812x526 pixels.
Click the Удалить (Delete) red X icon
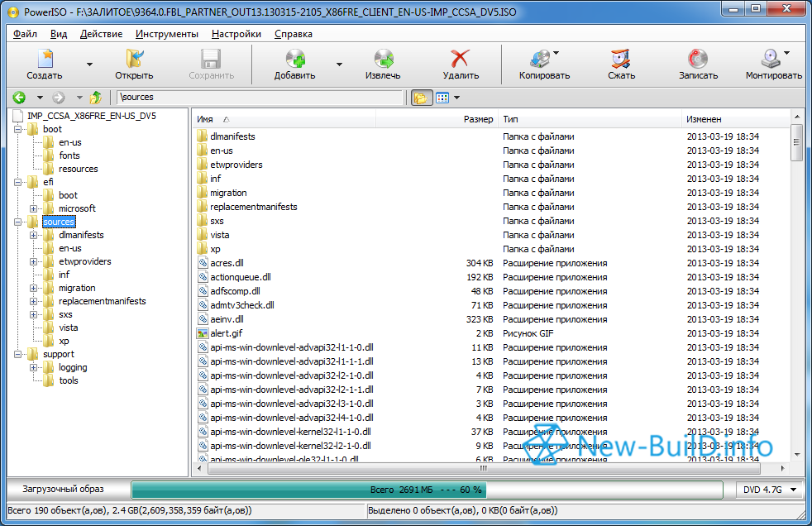click(460, 59)
